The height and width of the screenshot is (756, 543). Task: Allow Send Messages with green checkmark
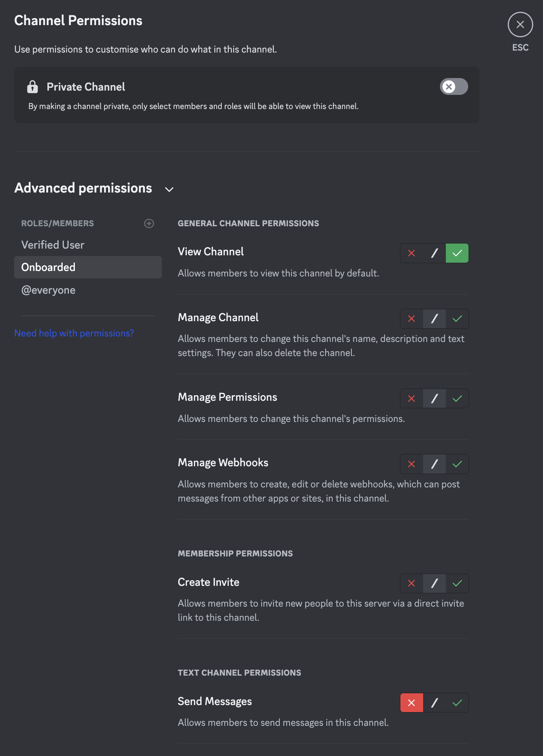(x=457, y=703)
